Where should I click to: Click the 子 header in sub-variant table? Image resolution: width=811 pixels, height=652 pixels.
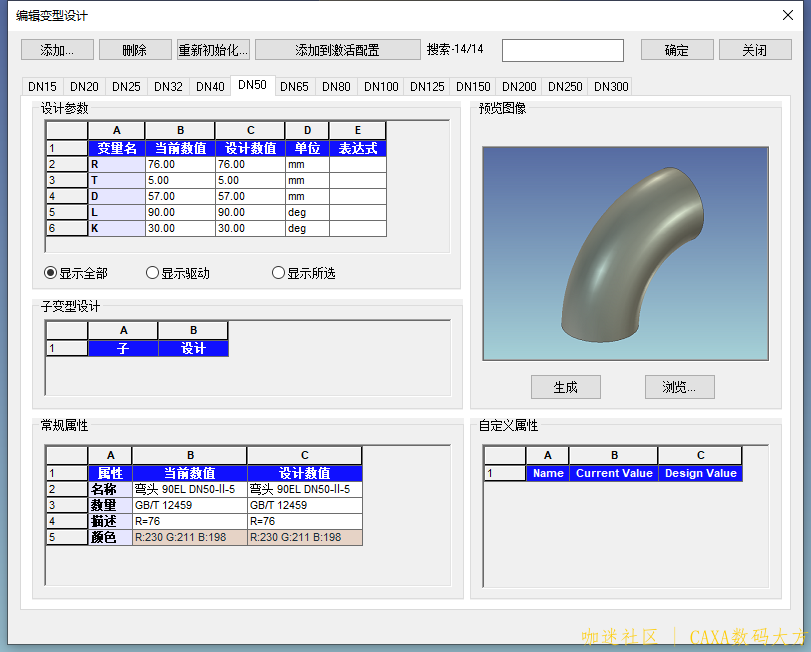pos(123,348)
